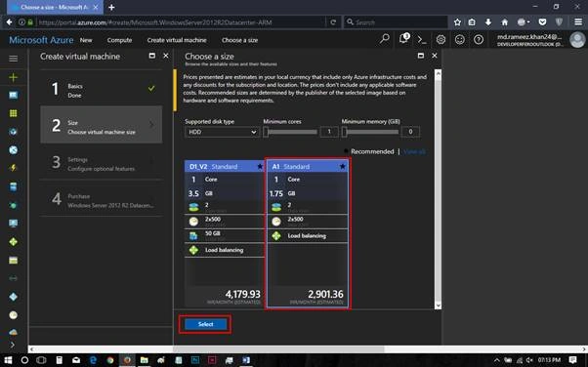
Task: Click the star icon on A1 card
Action: pos(343,167)
